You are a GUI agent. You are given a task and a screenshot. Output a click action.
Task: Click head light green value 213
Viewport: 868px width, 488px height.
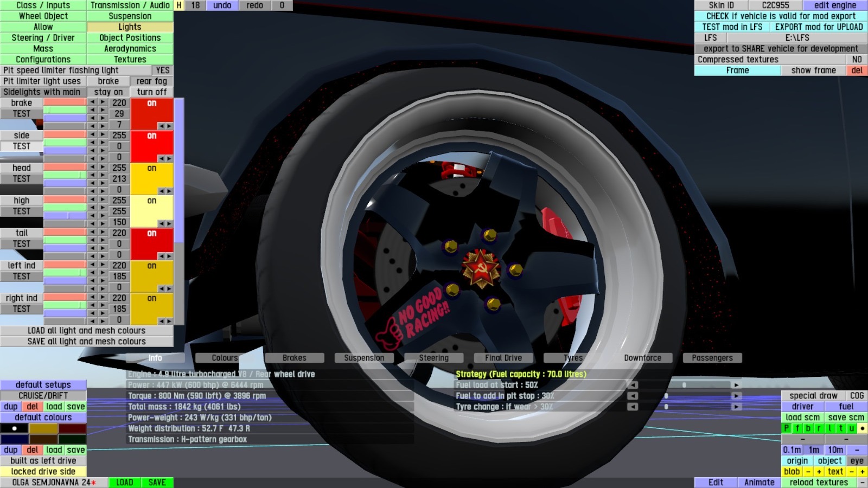119,179
